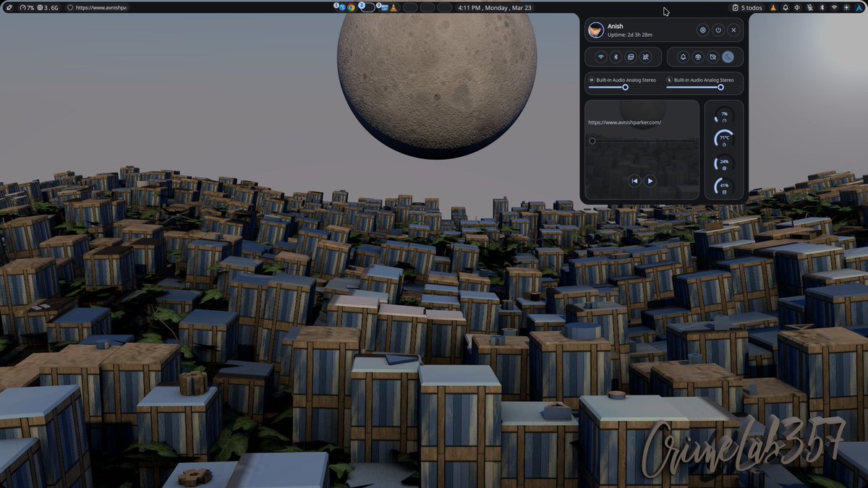Viewport: 868px width, 488px height.
Task: Click the muted microphone icon in top bar
Action: [809, 7]
